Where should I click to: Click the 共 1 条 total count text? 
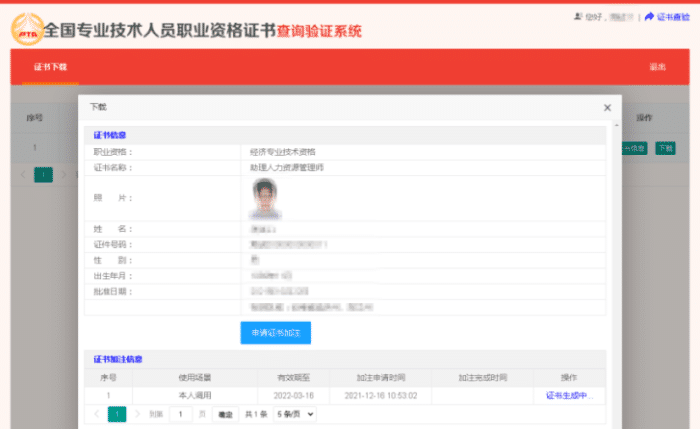256,414
